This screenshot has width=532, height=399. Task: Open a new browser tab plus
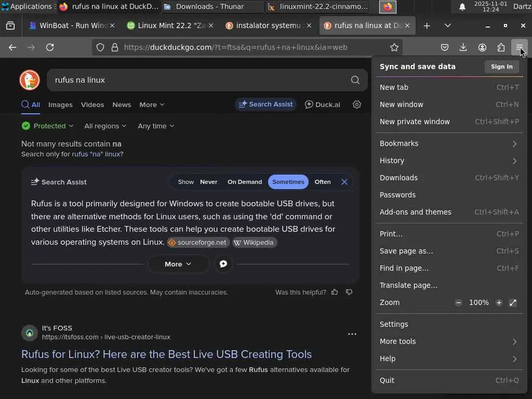[x=427, y=26]
